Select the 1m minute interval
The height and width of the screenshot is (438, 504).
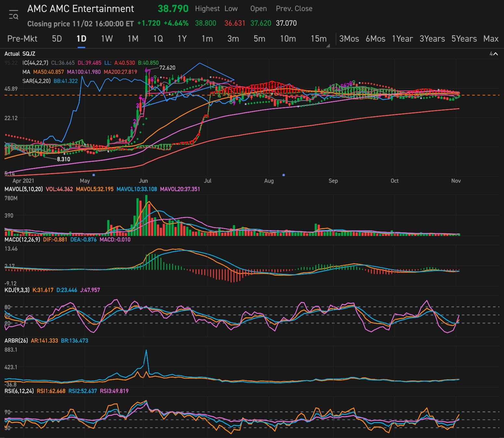(x=207, y=39)
